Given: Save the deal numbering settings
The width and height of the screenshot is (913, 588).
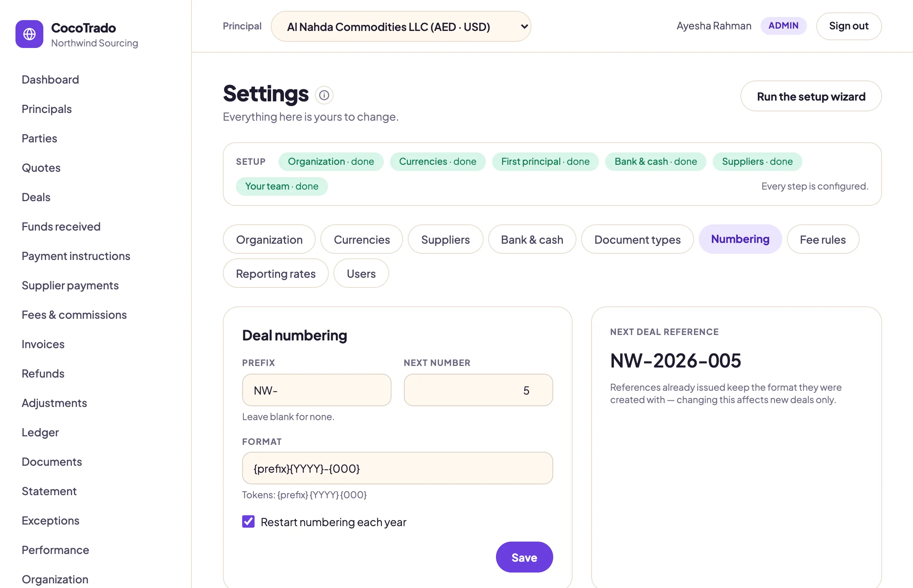Looking at the screenshot, I should pos(524,557).
